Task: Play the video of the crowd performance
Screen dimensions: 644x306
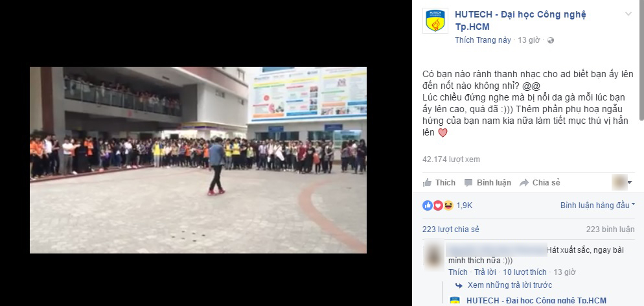Action: pos(198,159)
